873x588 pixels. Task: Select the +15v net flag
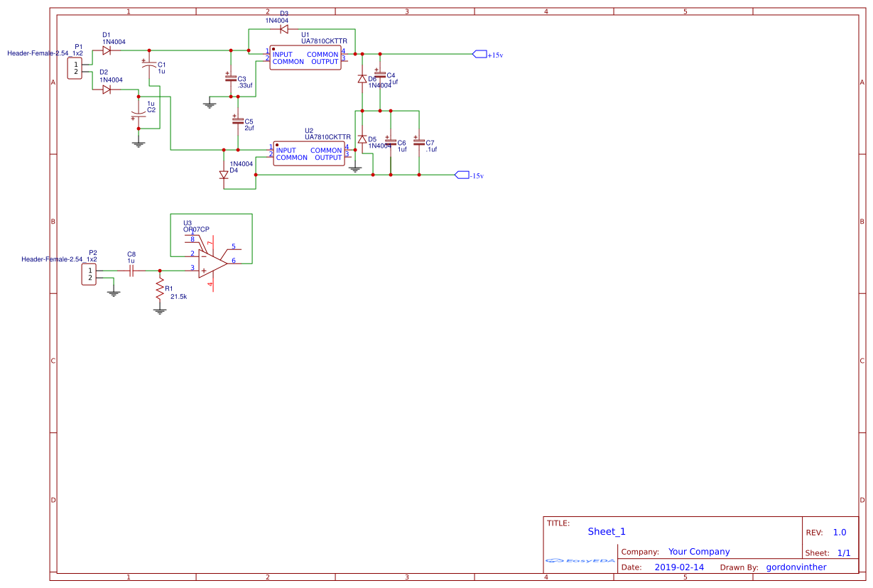click(x=479, y=53)
